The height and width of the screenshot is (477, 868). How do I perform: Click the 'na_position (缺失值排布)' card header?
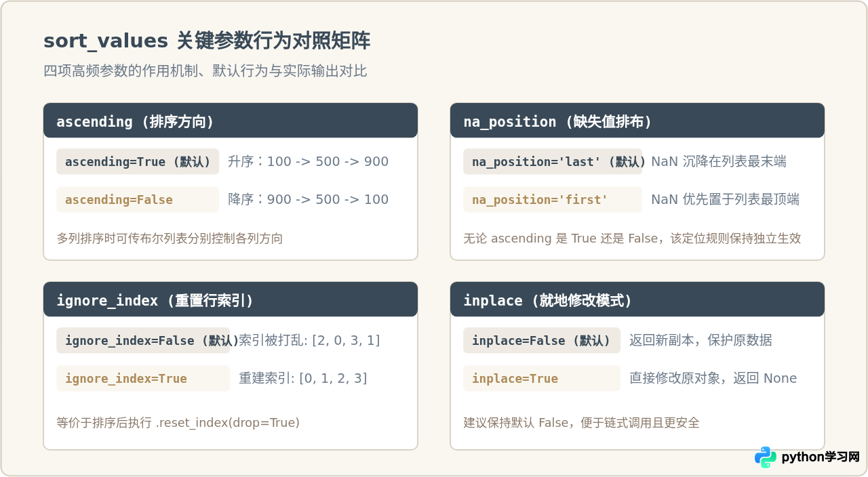[637, 121]
